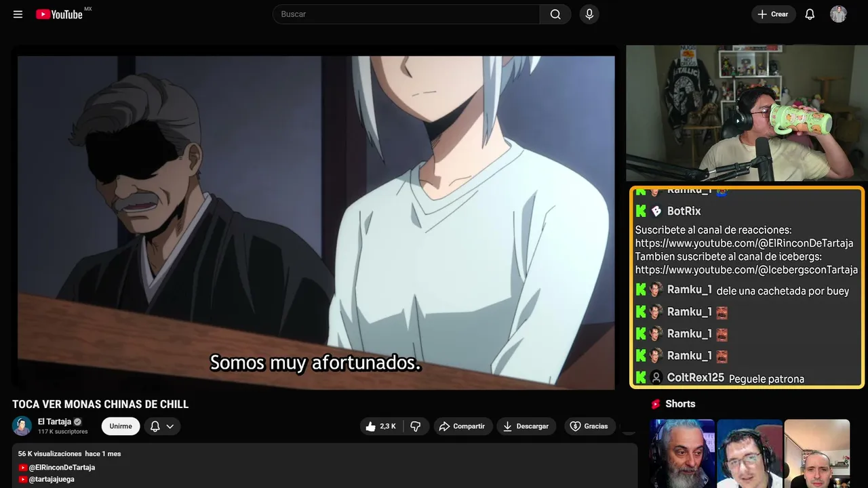Click the '117 K suscriptores' count
Image resolution: width=868 pixels, height=488 pixels.
pyautogui.click(x=63, y=432)
